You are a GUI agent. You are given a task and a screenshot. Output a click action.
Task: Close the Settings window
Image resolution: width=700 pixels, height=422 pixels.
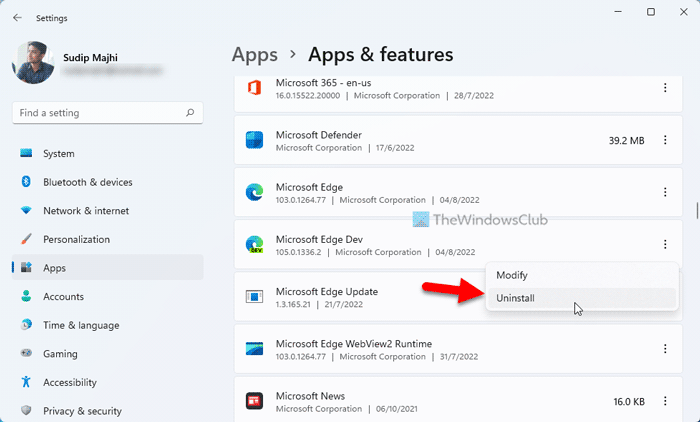tap(683, 12)
